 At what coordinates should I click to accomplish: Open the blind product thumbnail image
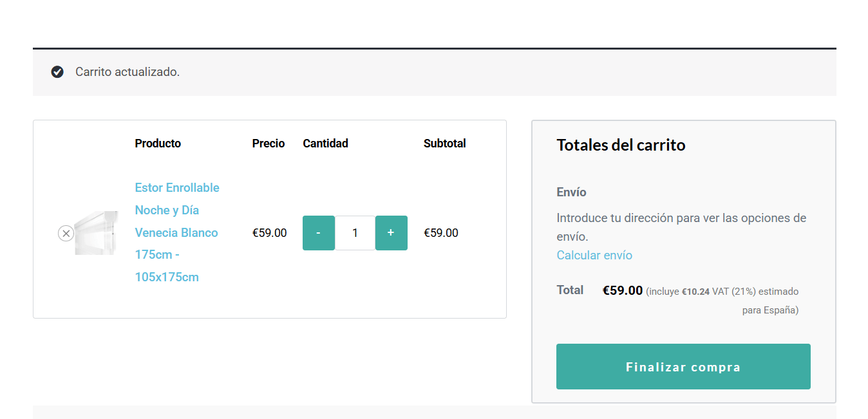tap(97, 233)
